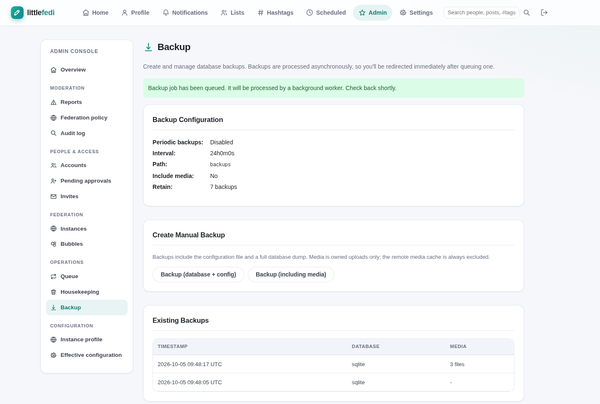Viewport: 600px width, 404px height.
Task: Click the 'Disabled' periodic backups value
Action: [221, 142]
